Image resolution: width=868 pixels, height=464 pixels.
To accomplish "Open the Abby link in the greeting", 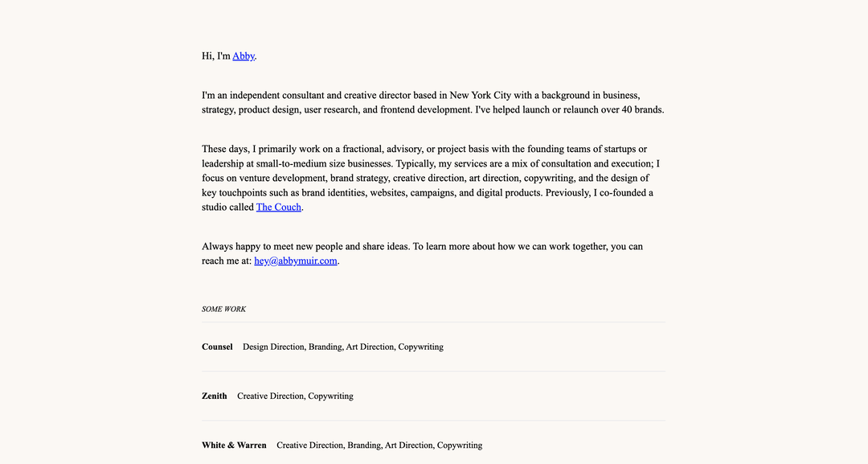I will coord(244,56).
